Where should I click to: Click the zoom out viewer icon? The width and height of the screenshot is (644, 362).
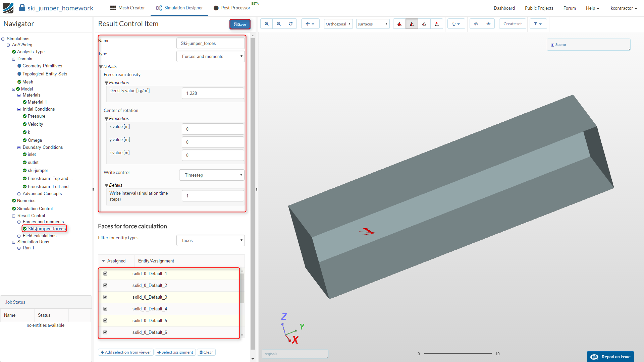[x=279, y=24]
